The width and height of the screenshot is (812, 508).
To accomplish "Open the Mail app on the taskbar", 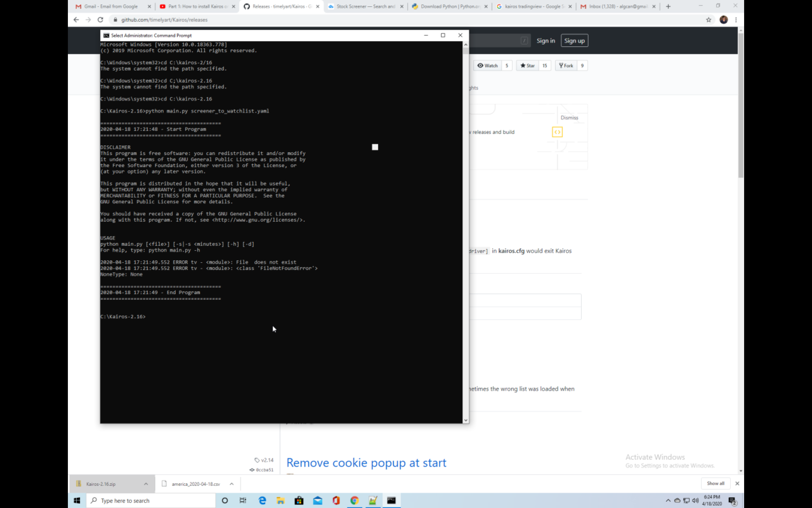I will (318, 501).
